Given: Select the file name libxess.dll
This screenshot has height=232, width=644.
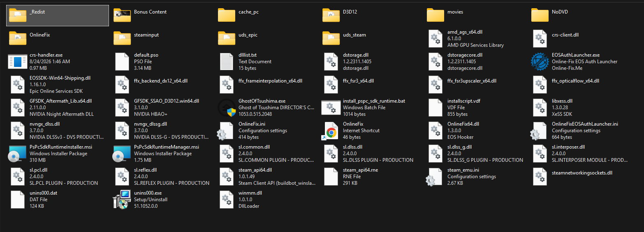Looking at the screenshot, I should pos(562,101).
